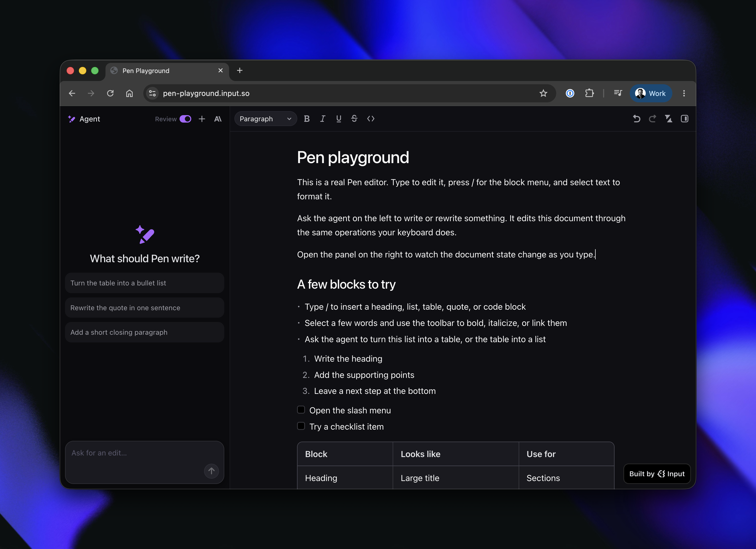
Task: Click the bullet 'Ask the agent to turn'
Action: click(425, 339)
